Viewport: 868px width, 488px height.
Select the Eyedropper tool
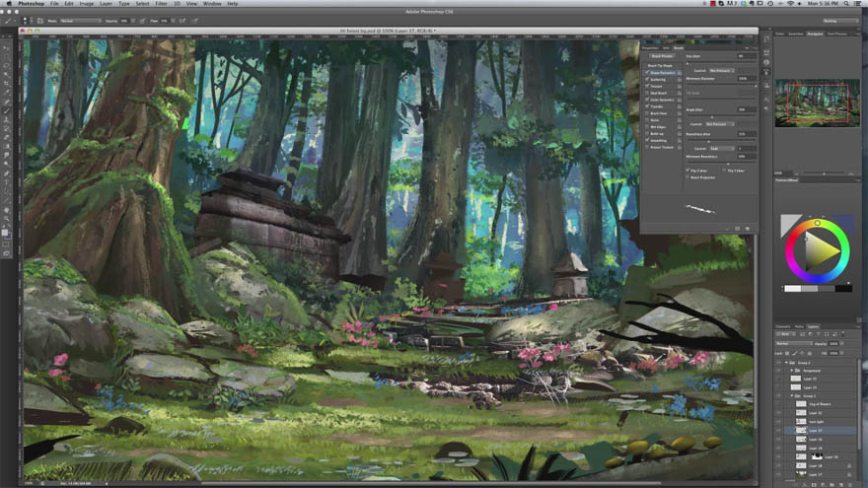pyautogui.click(x=7, y=92)
